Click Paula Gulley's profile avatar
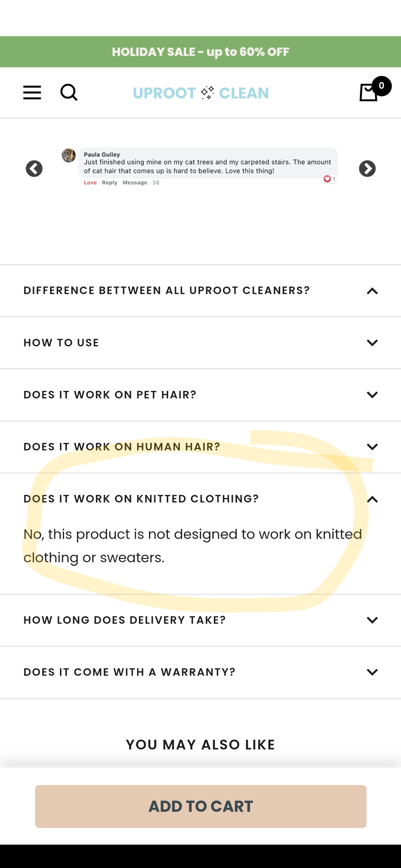 pos(69,155)
